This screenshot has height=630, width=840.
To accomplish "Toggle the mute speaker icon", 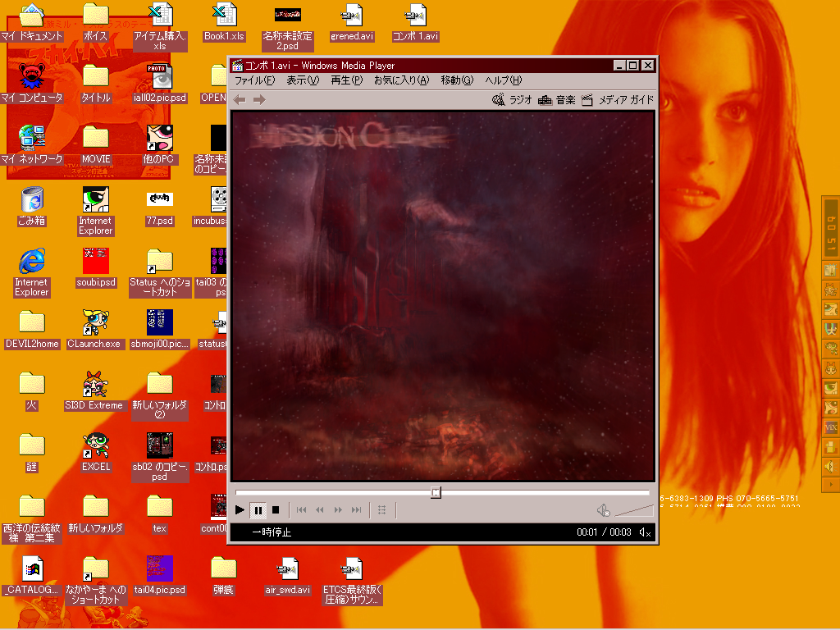I will (x=603, y=510).
